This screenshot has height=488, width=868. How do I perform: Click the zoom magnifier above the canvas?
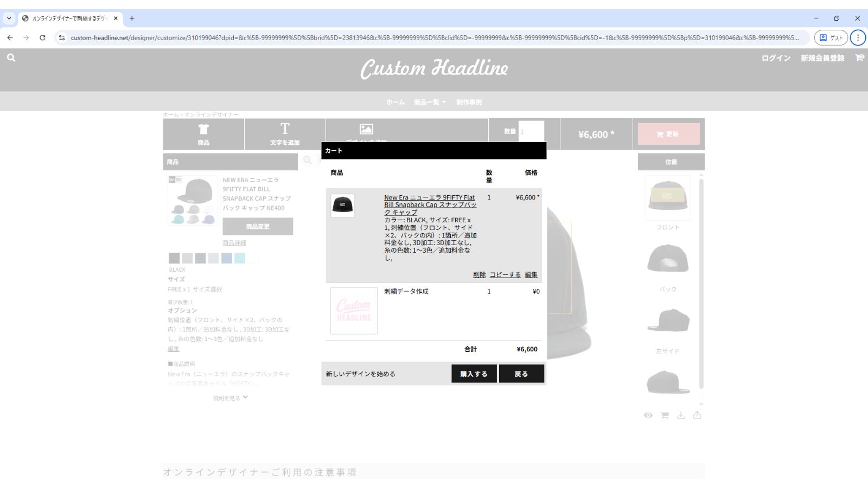point(308,160)
